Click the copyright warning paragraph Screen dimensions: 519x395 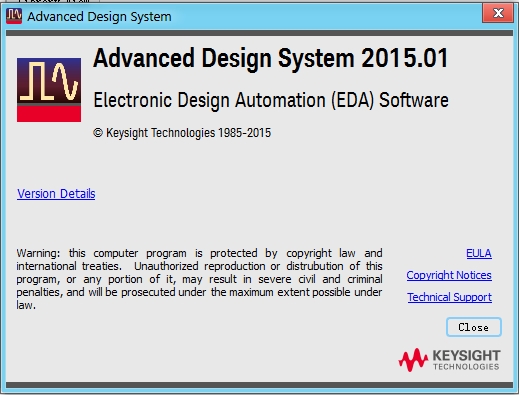click(x=199, y=279)
